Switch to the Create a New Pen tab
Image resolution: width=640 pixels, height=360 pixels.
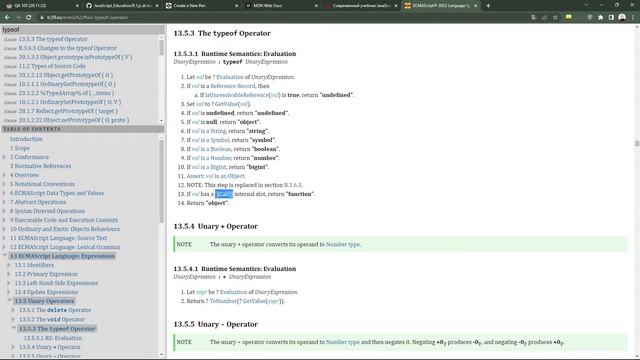pyautogui.click(x=201, y=6)
